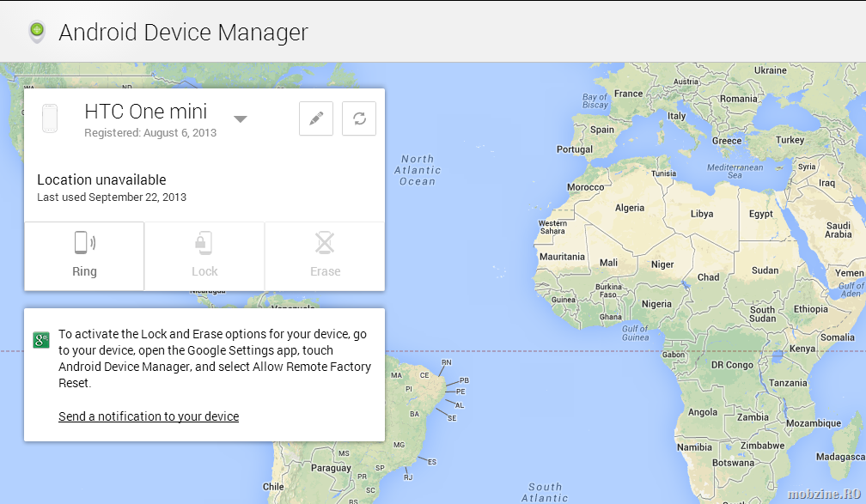Click Ethiopia label on the map
866x504 pixels.
pyautogui.click(x=811, y=309)
